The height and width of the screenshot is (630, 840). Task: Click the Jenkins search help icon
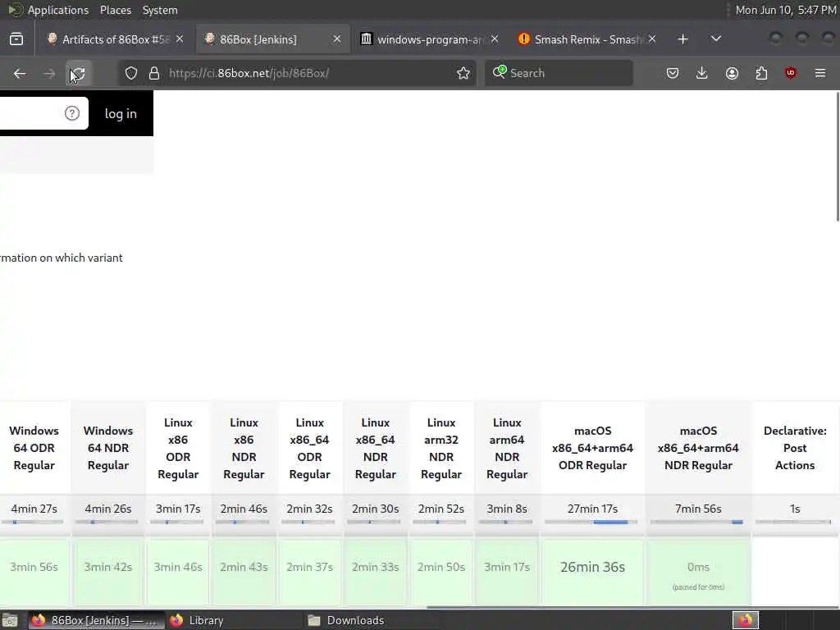click(72, 113)
